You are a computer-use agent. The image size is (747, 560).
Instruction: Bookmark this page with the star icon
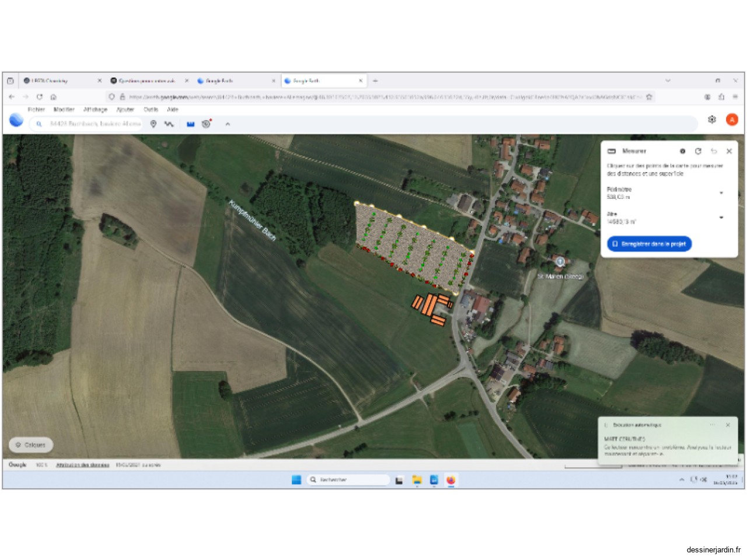(648, 97)
